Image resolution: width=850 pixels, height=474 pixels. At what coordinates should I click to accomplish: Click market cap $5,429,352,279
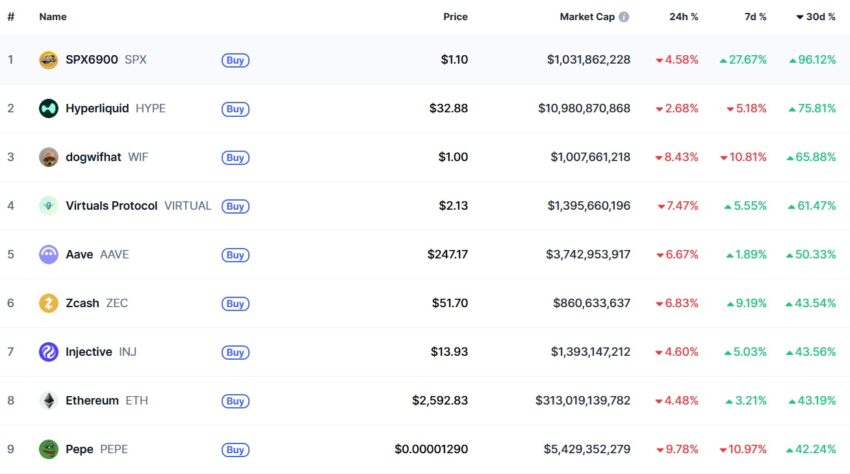pos(587,450)
